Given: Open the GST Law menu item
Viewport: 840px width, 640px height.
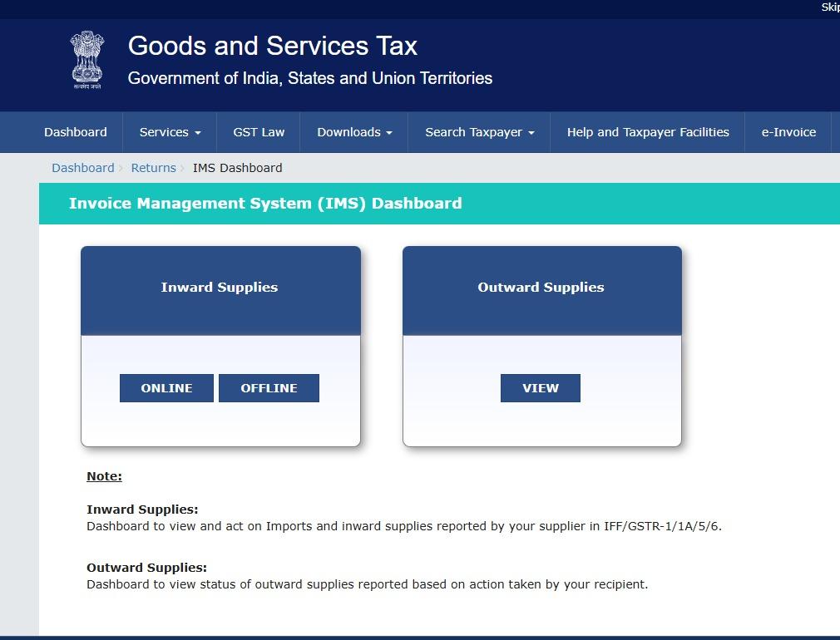Looking at the screenshot, I should tap(259, 132).
